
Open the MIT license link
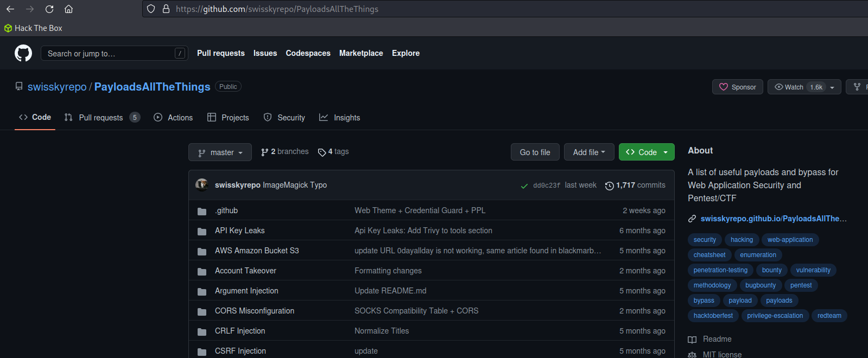click(715, 354)
